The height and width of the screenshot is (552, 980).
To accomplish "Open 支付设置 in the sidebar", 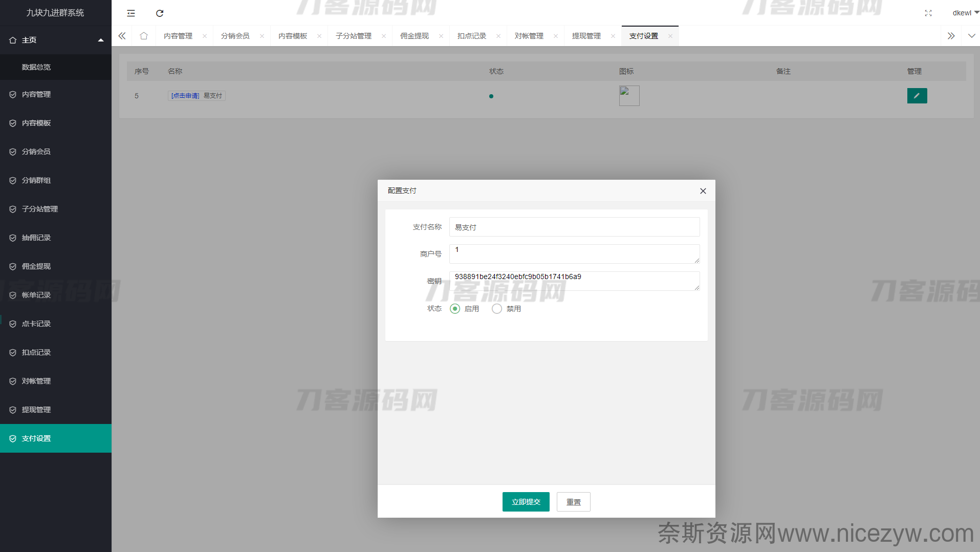I will click(56, 438).
